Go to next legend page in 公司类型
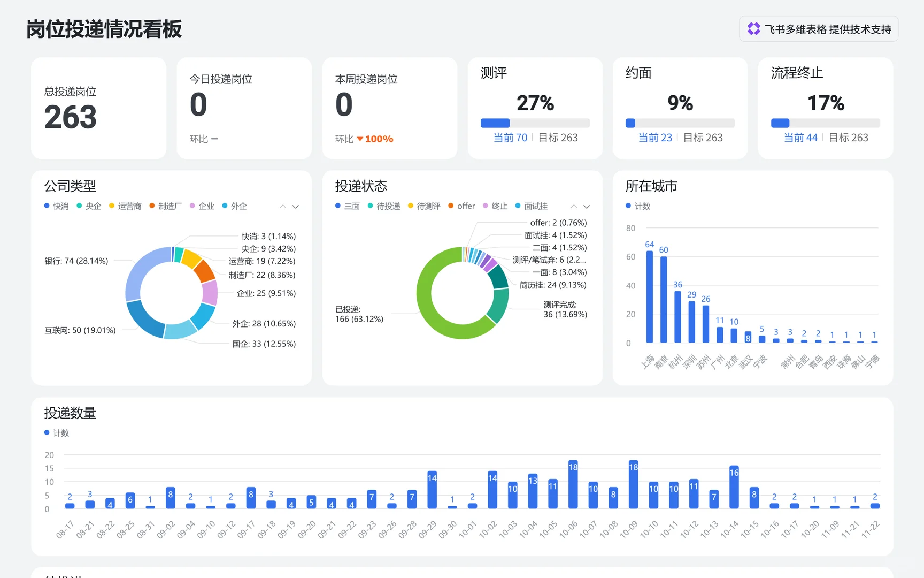Viewport: 924px width, 578px height. point(295,207)
